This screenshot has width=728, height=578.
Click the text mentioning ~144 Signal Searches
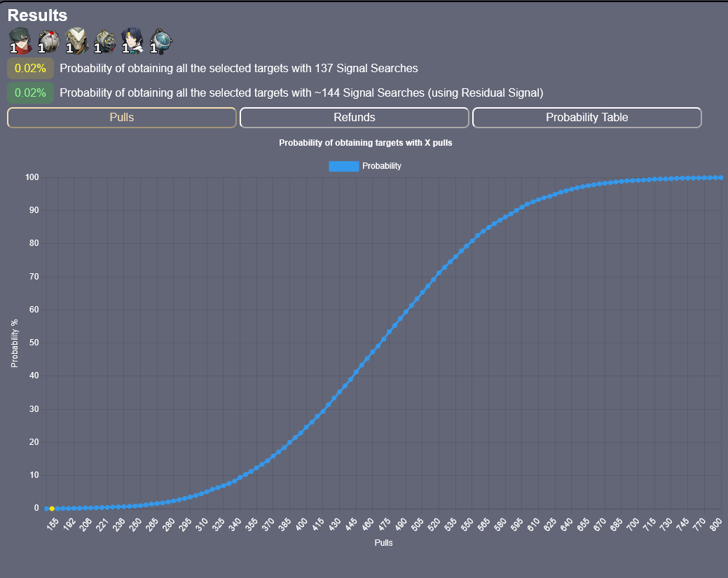point(301,93)
